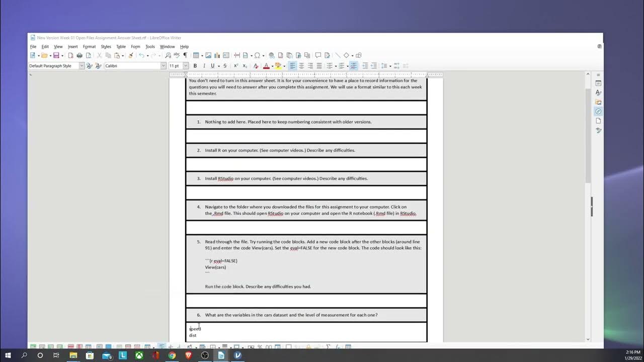Open the Format menu
Screen dimensions: 644x362
tap(89, 47)
